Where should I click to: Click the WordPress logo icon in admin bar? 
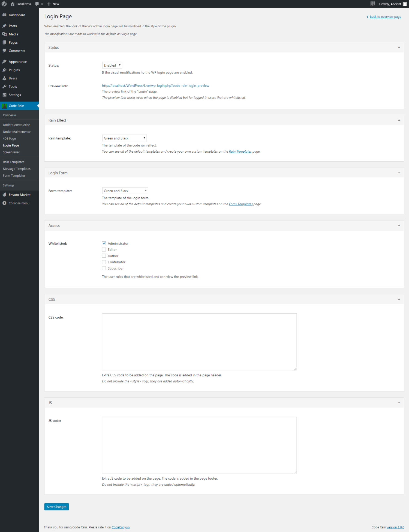coord(4,4)
